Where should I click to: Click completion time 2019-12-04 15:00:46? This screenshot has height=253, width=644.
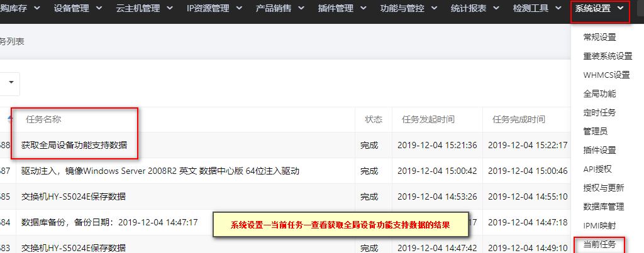click(528, 171)
